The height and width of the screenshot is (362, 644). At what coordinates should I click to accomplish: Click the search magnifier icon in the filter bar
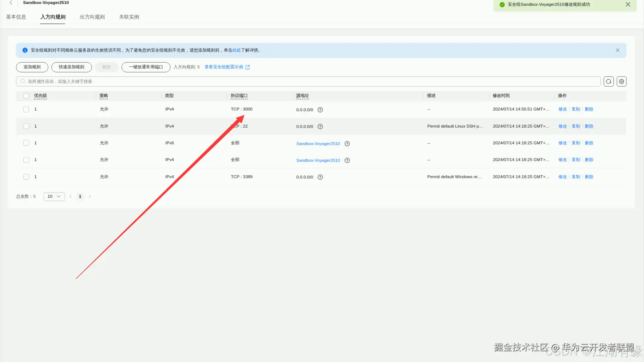tap(23, 81)
